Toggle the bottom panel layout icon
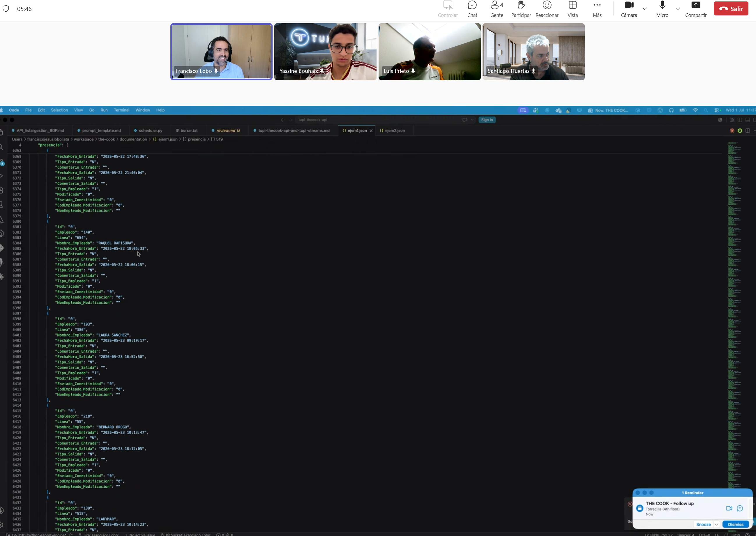Viewport: 756px width, 536px height. [748, 120]
